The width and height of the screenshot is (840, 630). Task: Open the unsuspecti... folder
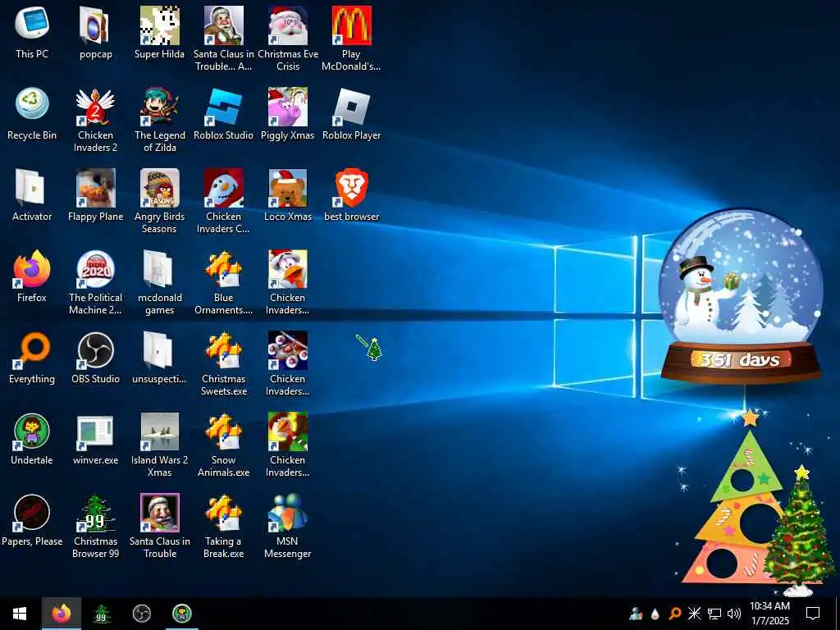pyautogui.click(x=159, y=358)
